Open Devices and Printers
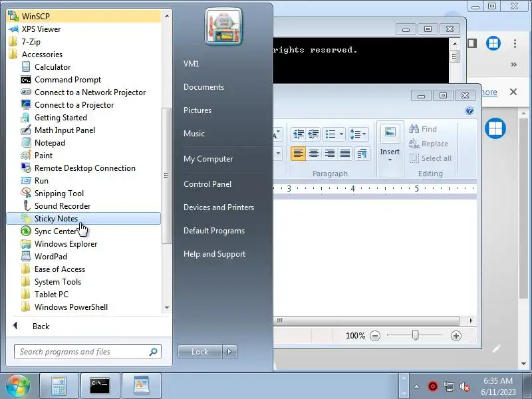The width and height of the screenshot is (532, 399). tap(219, 207)
